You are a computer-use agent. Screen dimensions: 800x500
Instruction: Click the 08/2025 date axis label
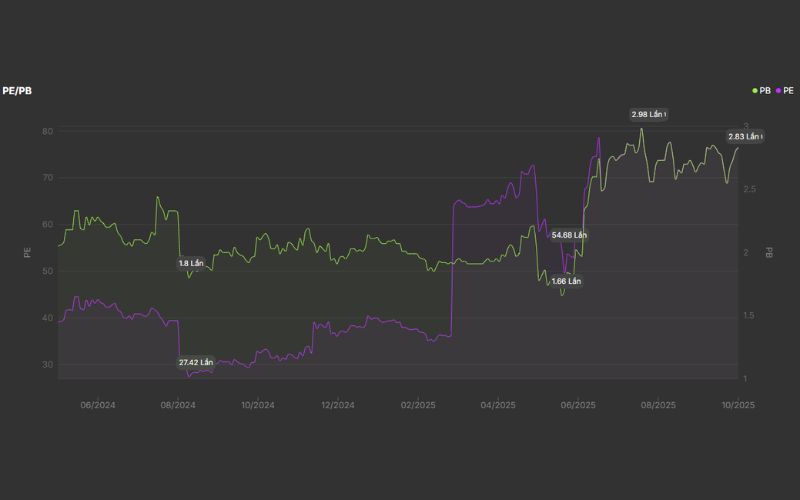(658, 405)
